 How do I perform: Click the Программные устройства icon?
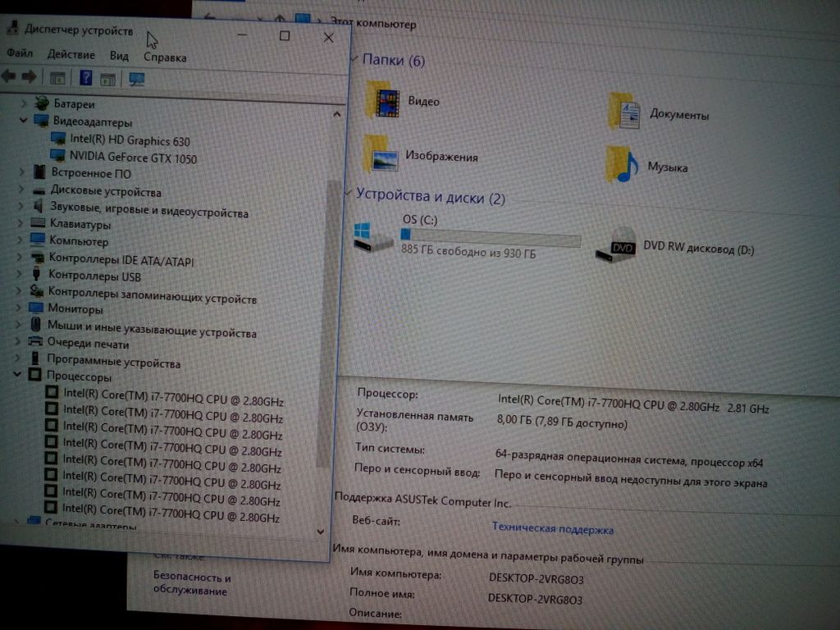click(x=34, y=358)
